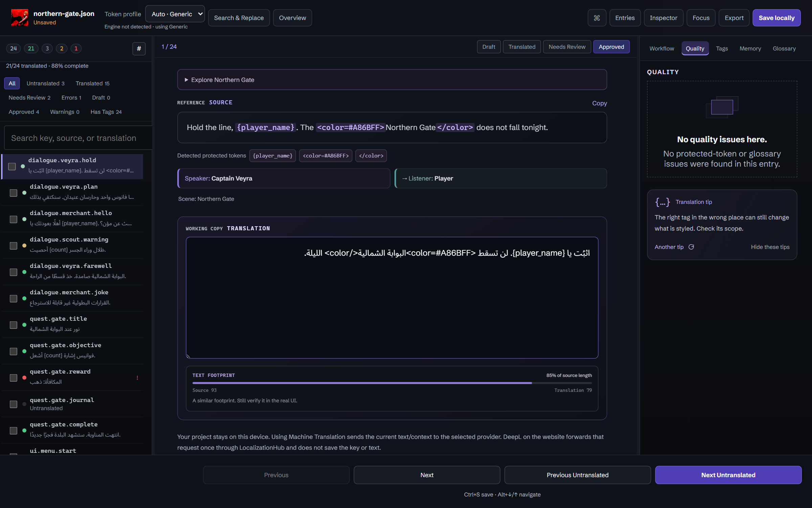Focus the search key, source, or translation field
Viewport: 812px width, 508px height.
pos(78,138)
